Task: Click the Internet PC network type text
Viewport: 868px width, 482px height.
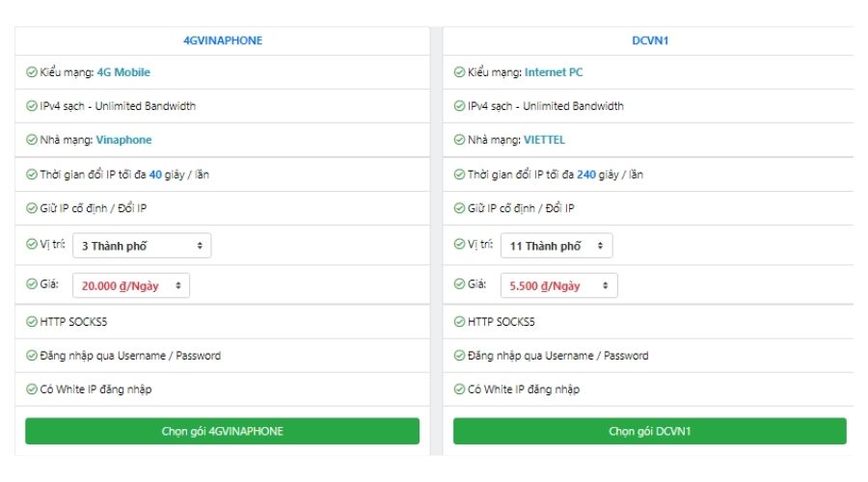Action: click(554, 72)
